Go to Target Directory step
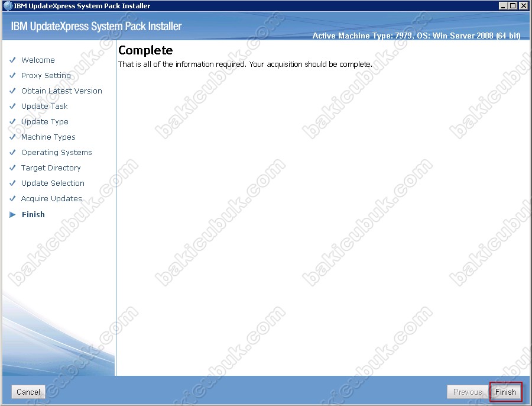 (x=51, y=168)
